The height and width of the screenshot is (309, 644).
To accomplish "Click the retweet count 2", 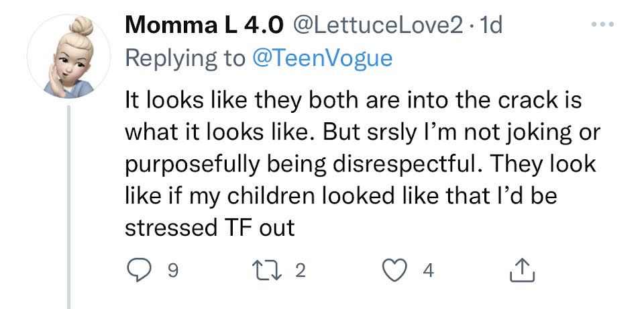I will (300, 271).
